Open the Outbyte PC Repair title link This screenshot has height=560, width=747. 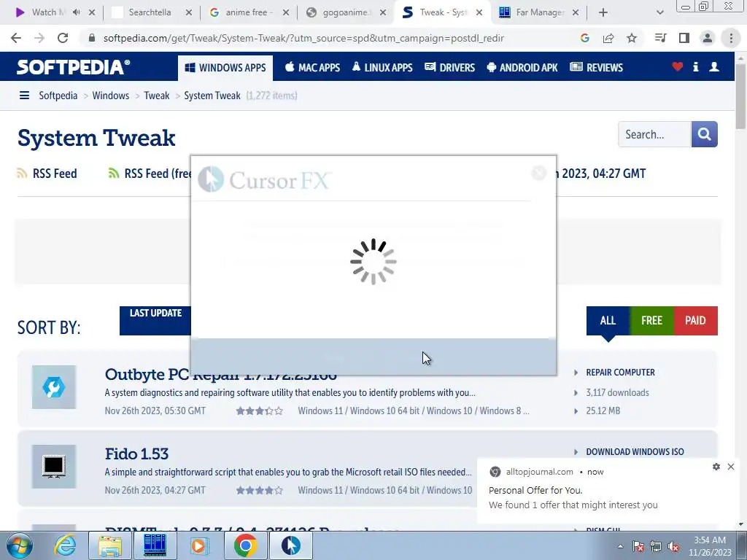[x=220, y=374]
